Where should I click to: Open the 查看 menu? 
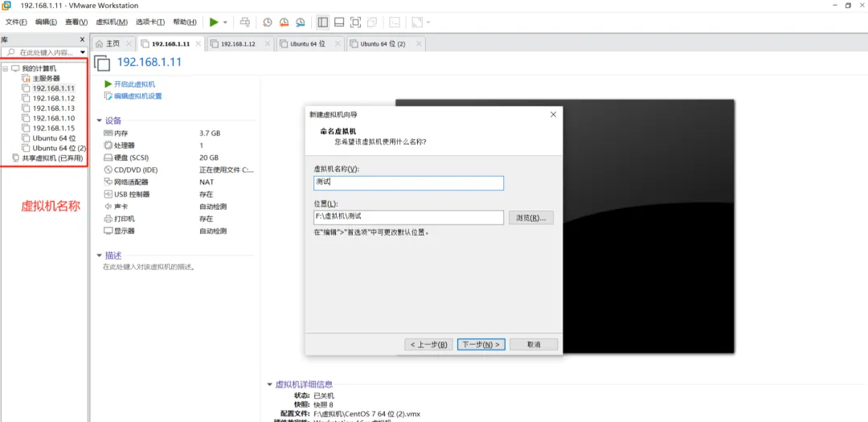[x=76, y=23]
